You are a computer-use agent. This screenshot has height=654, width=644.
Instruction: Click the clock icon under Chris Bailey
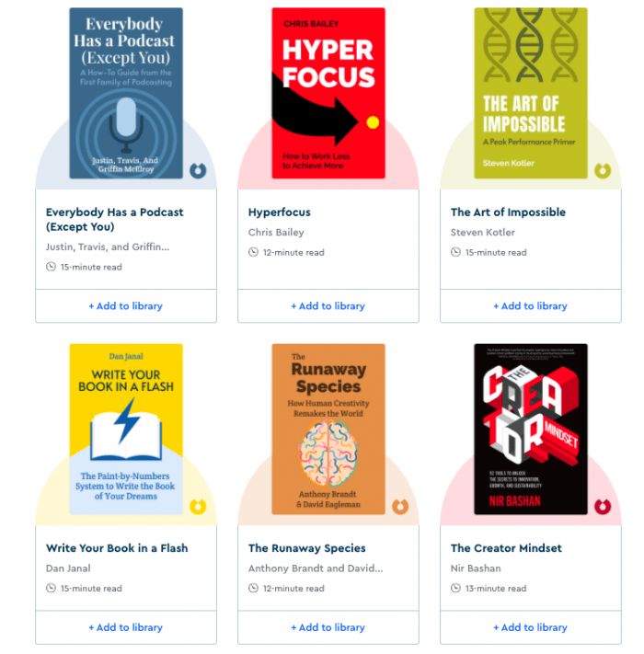tap(253, 252)
